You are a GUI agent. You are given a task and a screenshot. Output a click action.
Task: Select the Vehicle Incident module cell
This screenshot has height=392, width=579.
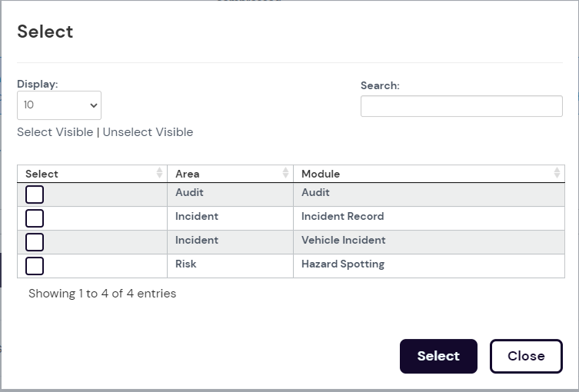[343, 241]
